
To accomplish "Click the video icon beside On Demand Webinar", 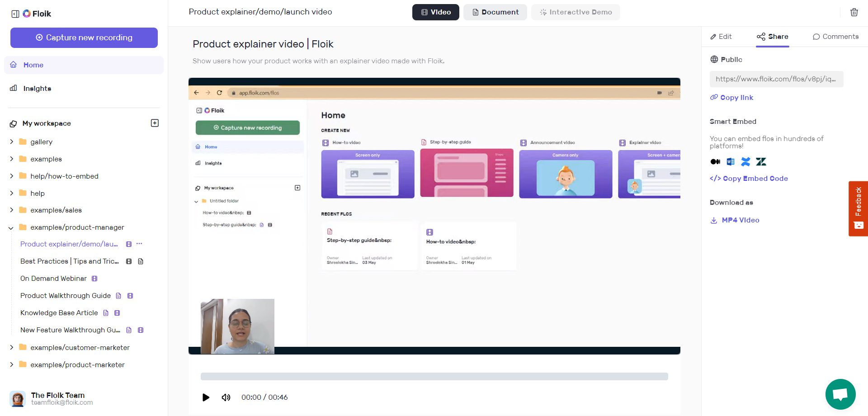I will [x=95, y=279].
